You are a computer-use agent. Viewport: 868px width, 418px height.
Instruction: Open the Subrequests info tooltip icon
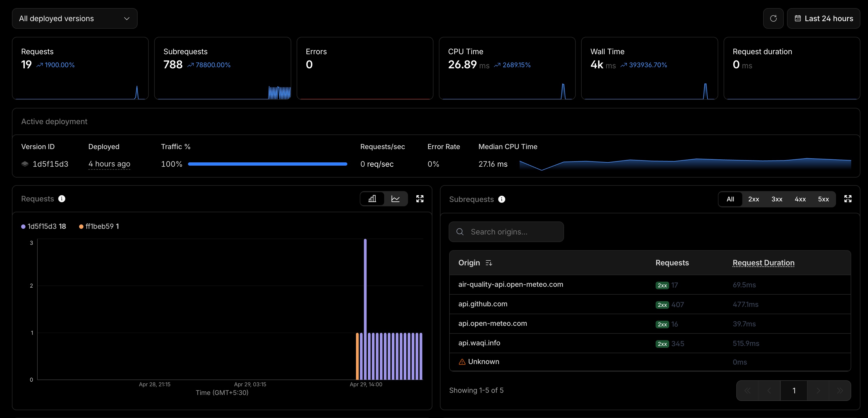501,199
